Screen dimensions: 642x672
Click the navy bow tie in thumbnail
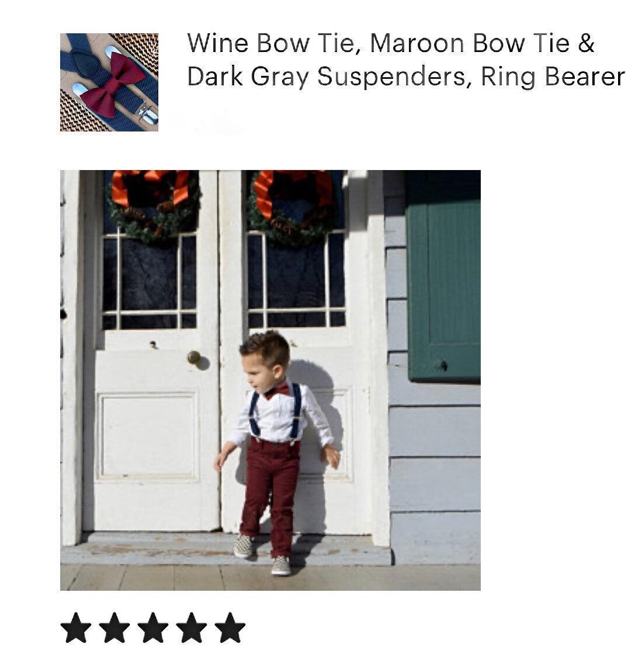coord(86,64)
